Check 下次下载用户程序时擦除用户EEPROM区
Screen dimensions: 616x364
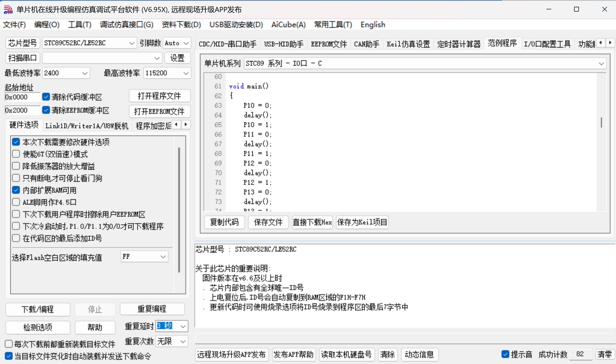(x=16, y=214)
